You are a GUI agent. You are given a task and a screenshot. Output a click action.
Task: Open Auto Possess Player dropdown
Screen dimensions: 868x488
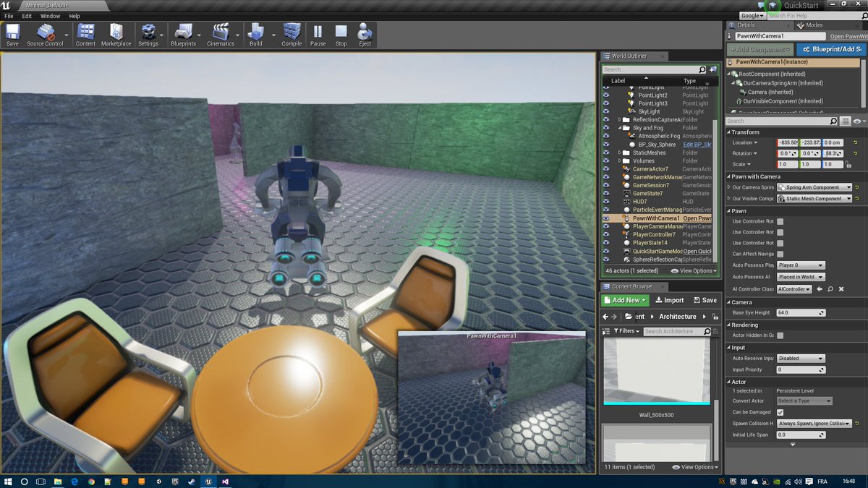800,265
